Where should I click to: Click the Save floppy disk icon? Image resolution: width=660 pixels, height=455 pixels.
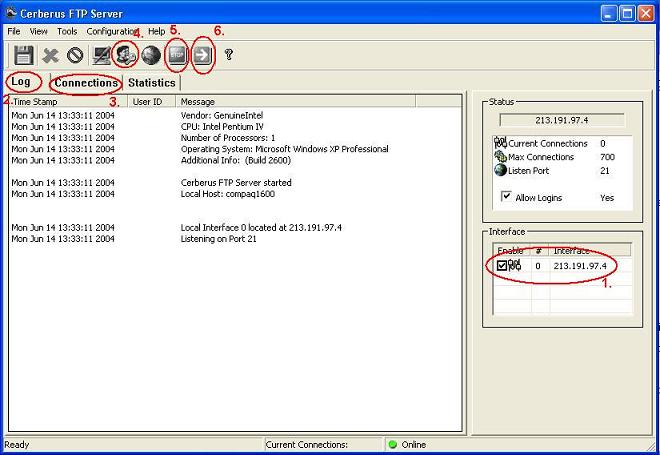(23, 56)
